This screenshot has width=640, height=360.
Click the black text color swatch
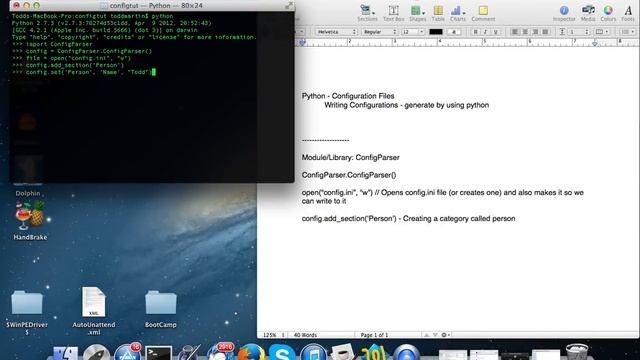tap(436, 32)
